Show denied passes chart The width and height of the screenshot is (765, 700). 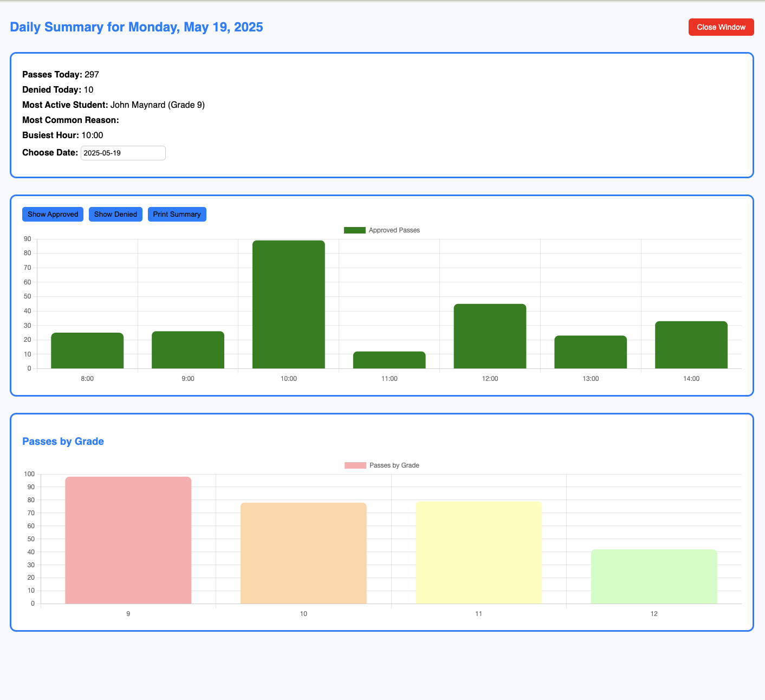tap(115, 214)
